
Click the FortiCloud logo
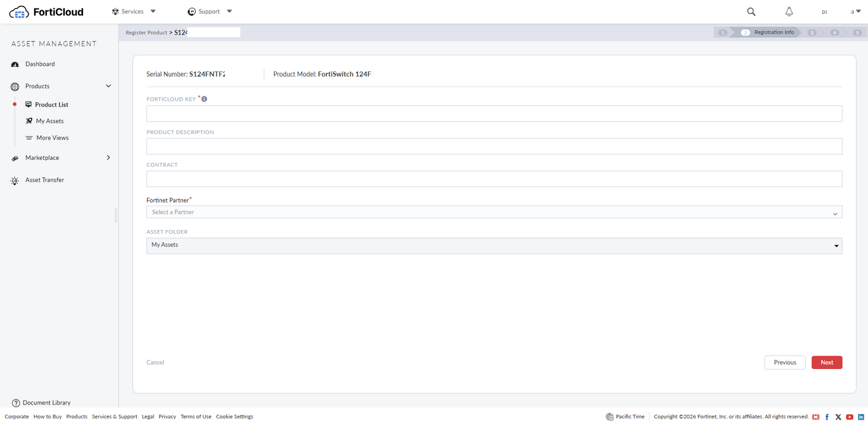click(x=46, y=12)
